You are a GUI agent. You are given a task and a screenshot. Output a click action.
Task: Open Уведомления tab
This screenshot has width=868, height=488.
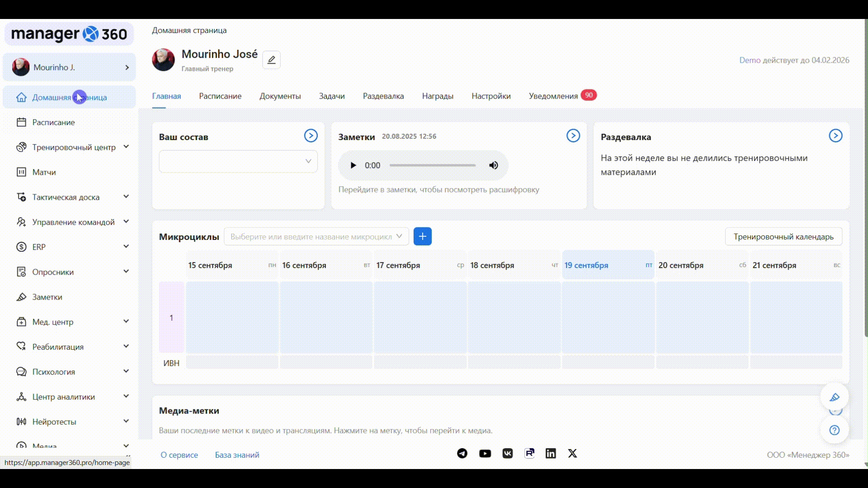pos(553,96)
